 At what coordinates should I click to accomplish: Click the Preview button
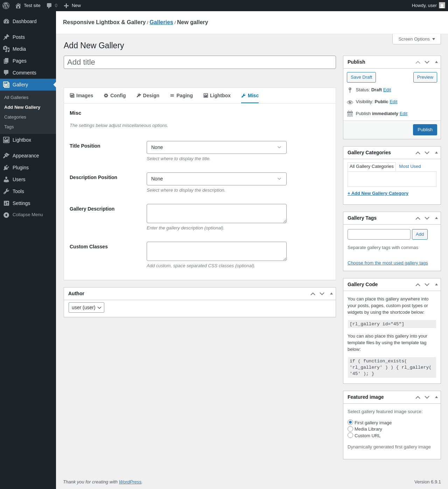click(425, 77)
